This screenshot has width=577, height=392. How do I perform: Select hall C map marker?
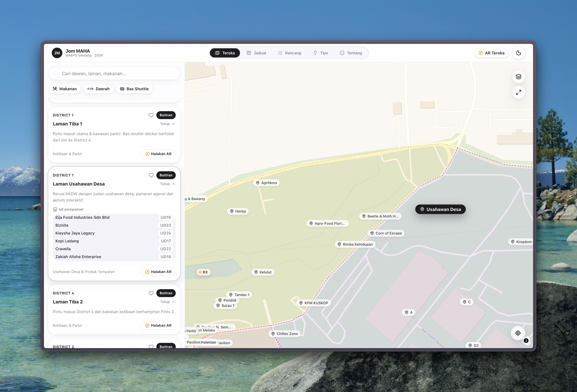tap(467, 302)
